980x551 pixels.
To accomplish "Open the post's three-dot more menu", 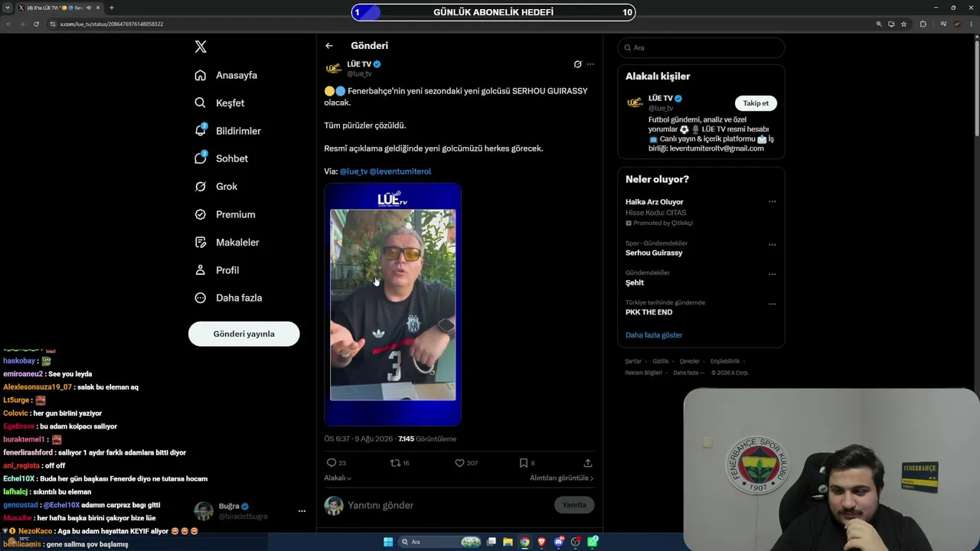I will tap(590, 64).
